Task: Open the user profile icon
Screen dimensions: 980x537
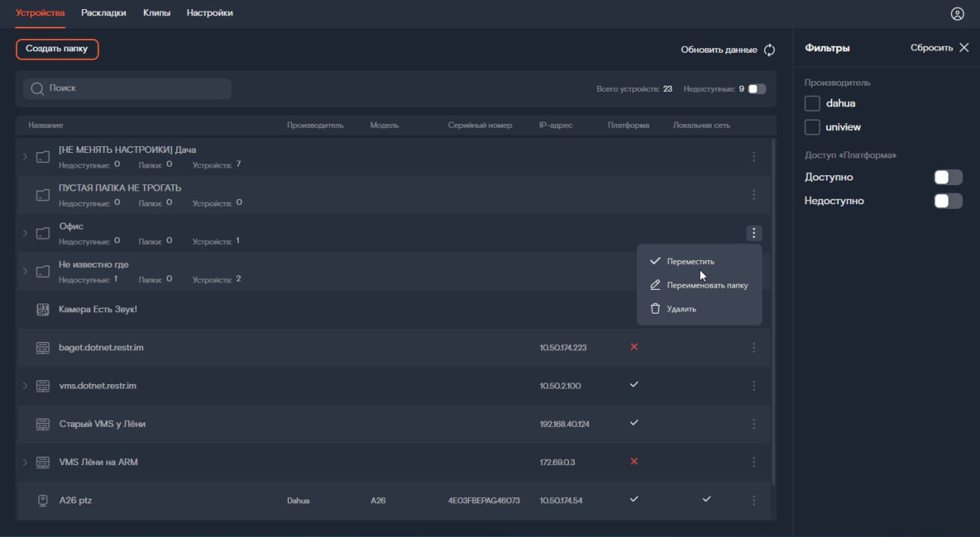Action: [957, 14]
